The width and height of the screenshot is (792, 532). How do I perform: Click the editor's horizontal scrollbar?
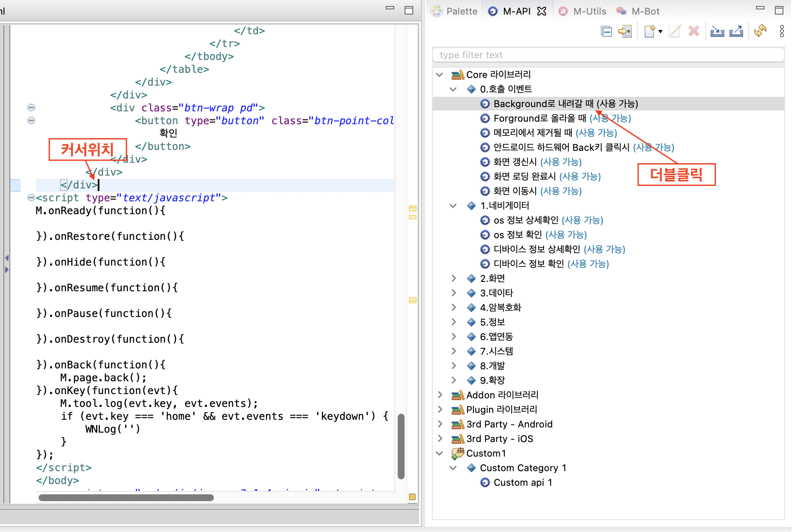(126, 497)
